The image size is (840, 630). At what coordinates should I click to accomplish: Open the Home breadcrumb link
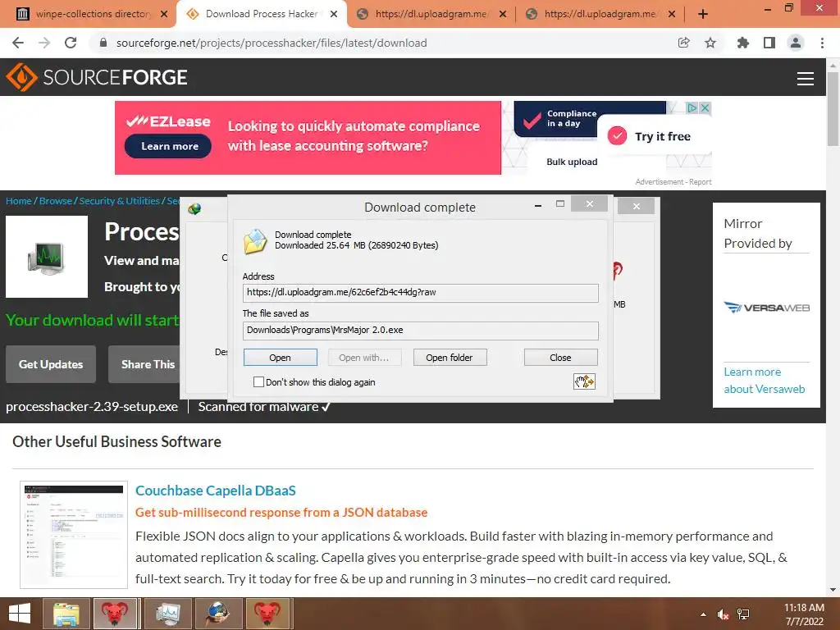pos(19,201)
